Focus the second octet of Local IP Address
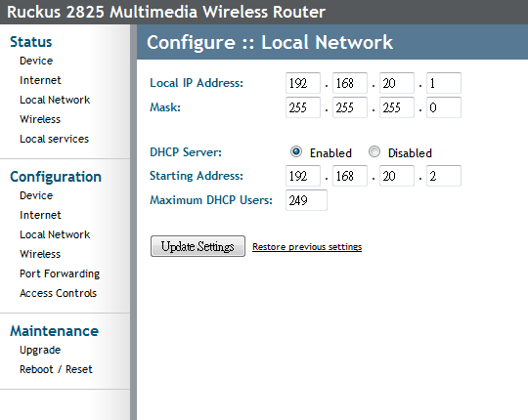 (350, 83)
